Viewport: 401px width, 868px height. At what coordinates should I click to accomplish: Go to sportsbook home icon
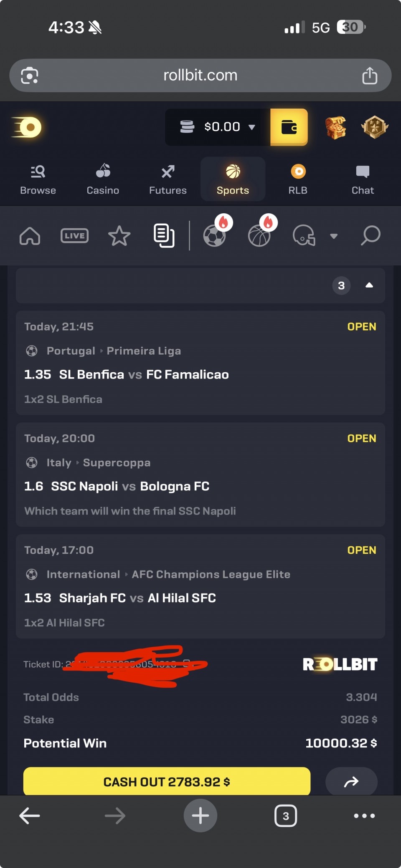(x=30, y=236)
